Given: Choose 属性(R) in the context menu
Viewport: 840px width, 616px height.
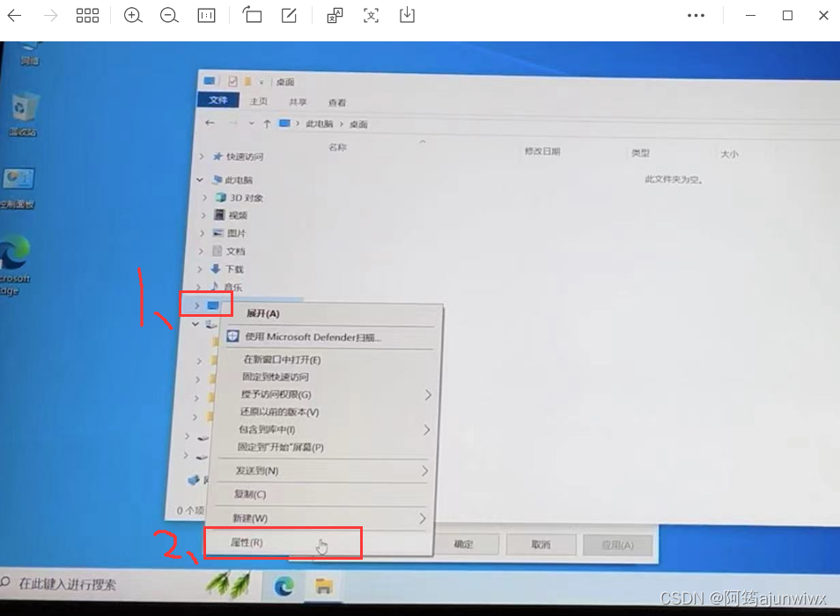Looking at the screenshot, I should pos(320,543).
